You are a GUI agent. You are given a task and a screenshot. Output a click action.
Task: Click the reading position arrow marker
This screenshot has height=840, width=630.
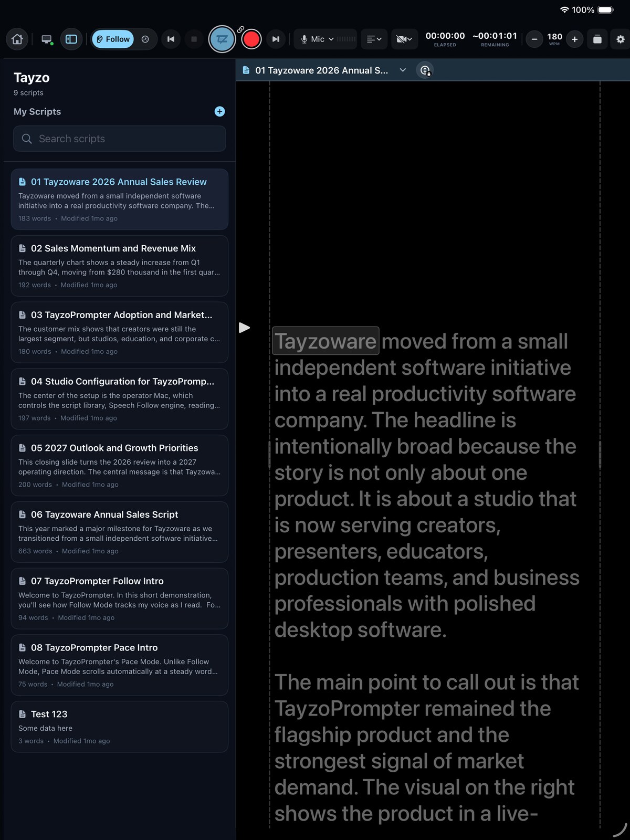244,328
